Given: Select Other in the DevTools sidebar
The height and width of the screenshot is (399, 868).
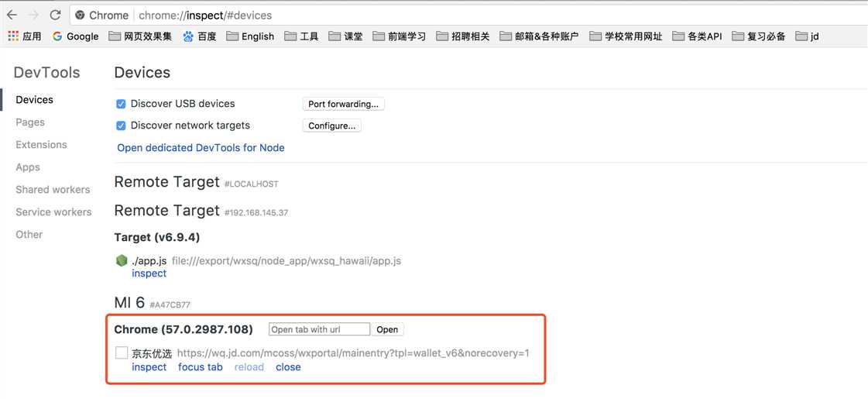Looking at the screenshot, I should tap(29, 235).
